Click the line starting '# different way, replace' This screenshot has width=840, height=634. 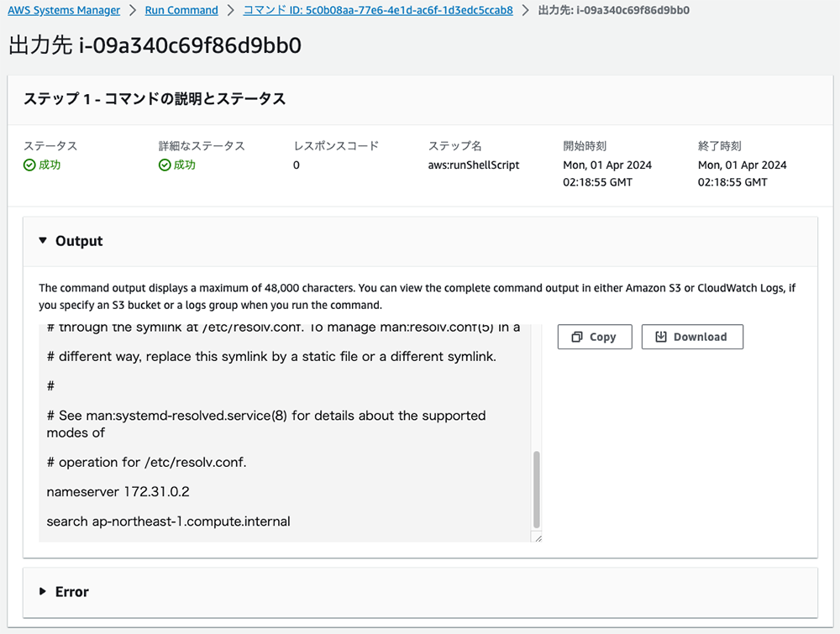pos(271,357)
